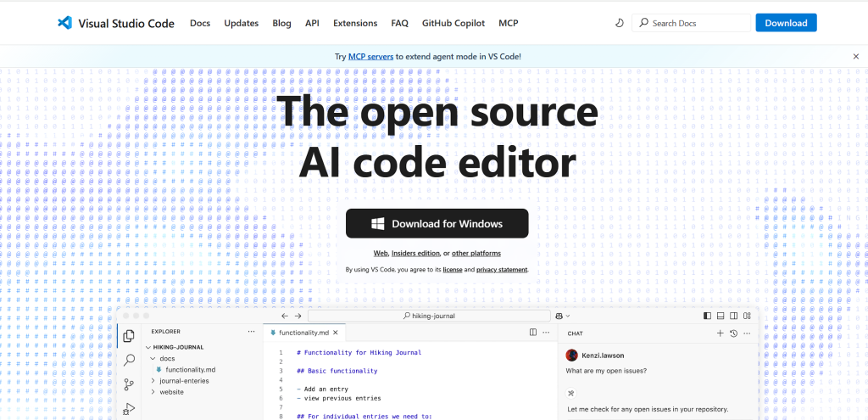Open Source Control icon in activity bar
Viewport: 868px width, 420px height.
click(129, 384)
